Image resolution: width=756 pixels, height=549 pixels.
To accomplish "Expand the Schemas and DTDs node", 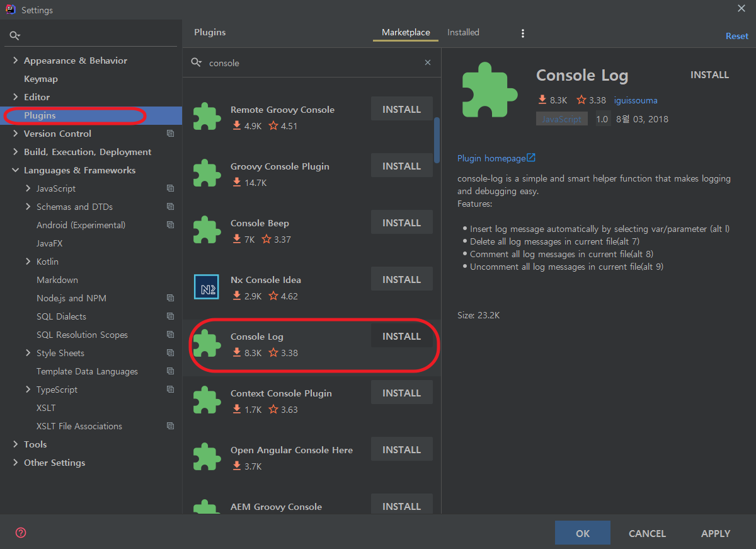I will pos(28,207).
